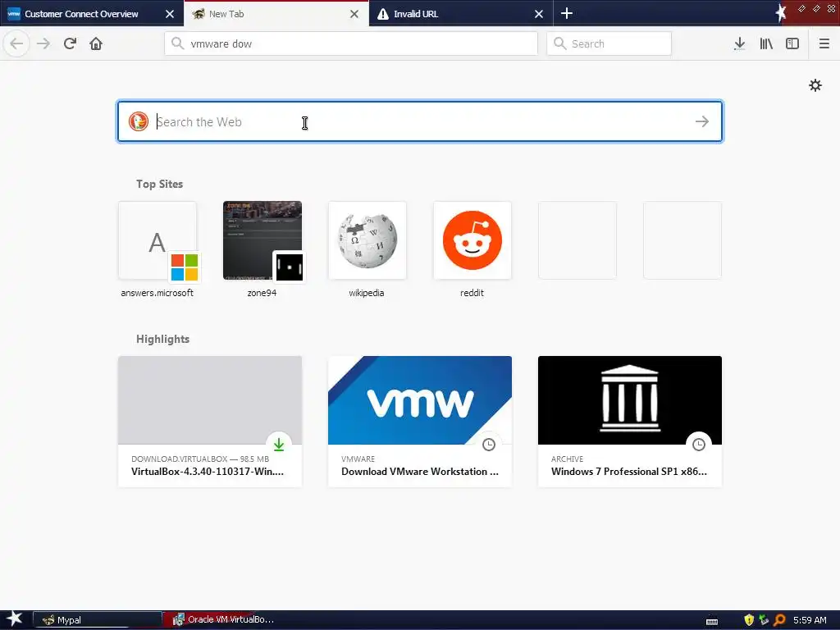Switch to the Invalid URL tab
This screenshot has width=840, height=630.
coord(461,14)
